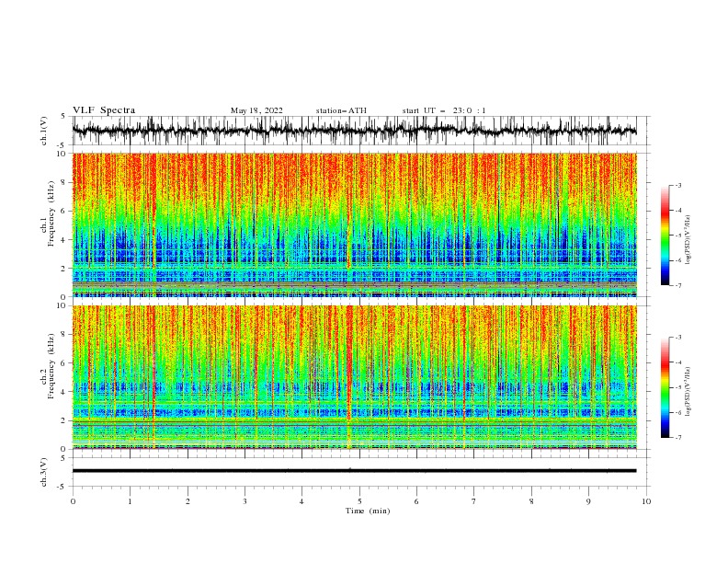This screenshot has height=563, width=728.
Task: Click the ch.2 Frequency (kHz) axis label
Action: (x=48, y=366)
